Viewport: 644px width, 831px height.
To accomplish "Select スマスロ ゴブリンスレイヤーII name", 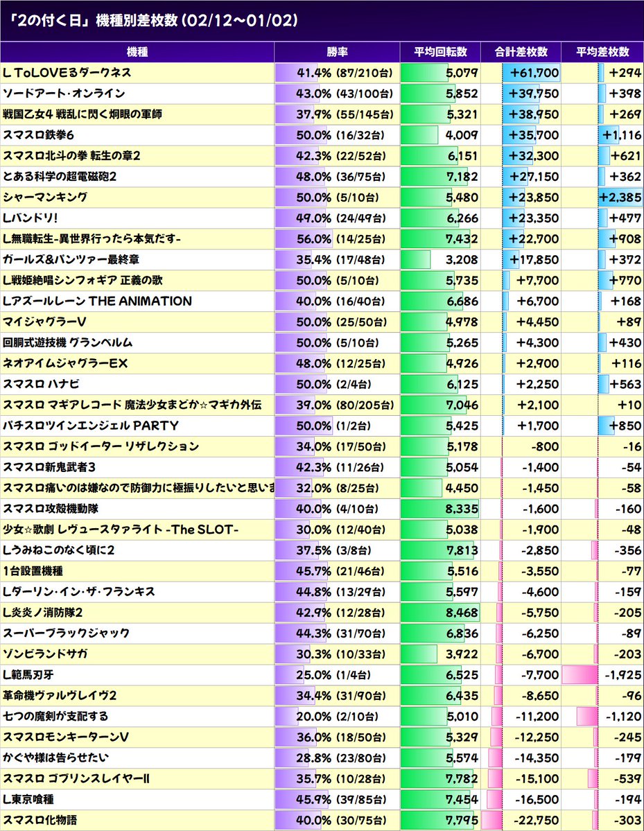I will (76, 779).
